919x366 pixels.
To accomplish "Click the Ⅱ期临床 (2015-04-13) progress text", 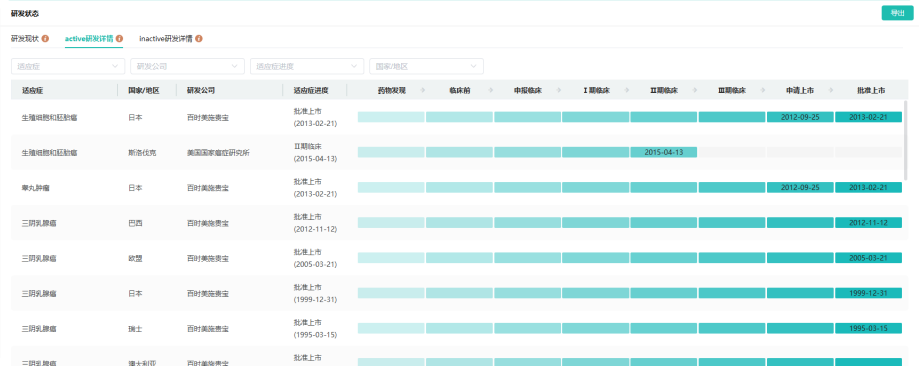I will tap(315, 152).
